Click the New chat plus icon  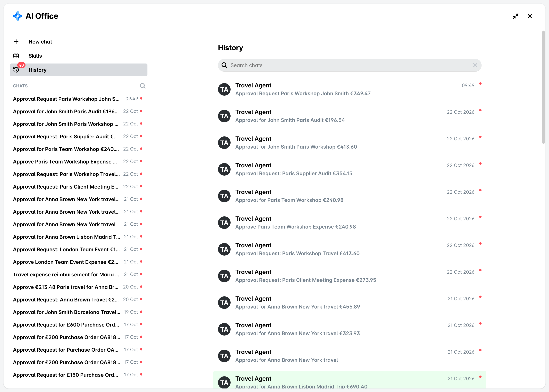point(16,42)
